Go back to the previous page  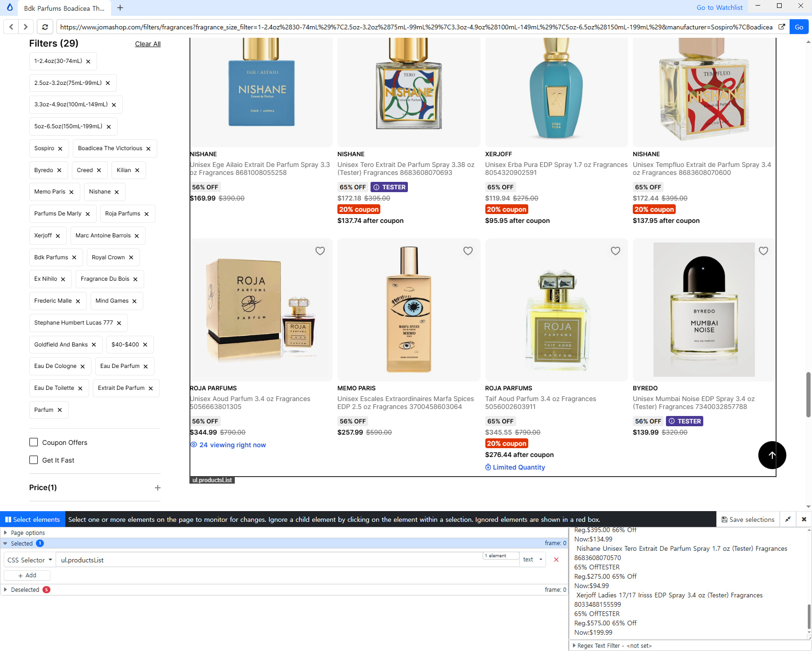(x=11, y=27)
